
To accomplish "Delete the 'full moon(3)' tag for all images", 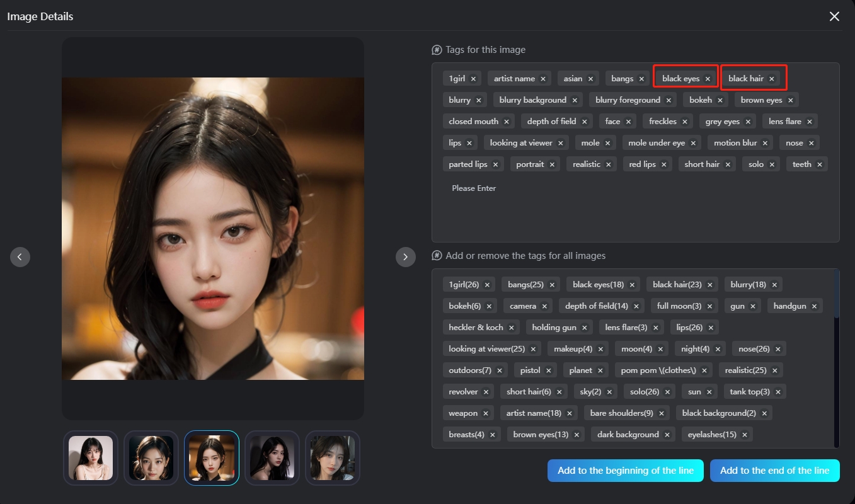I will coord(709,306).
